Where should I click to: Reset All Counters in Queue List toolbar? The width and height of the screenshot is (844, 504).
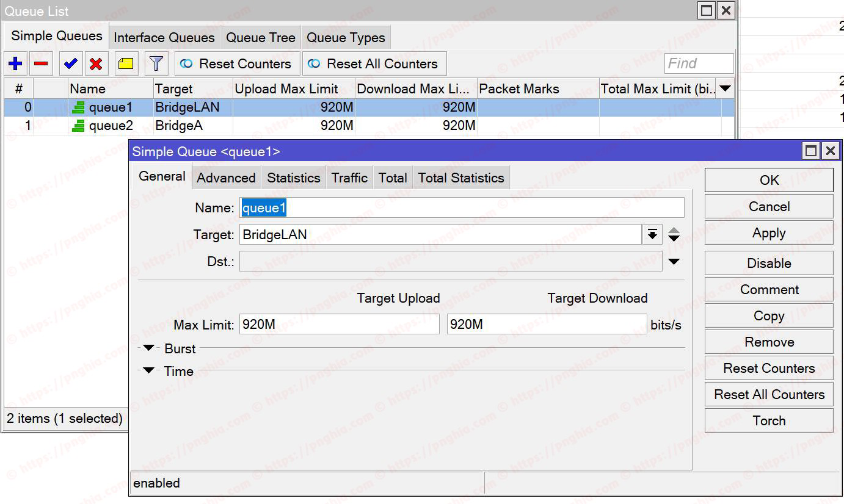374,63
